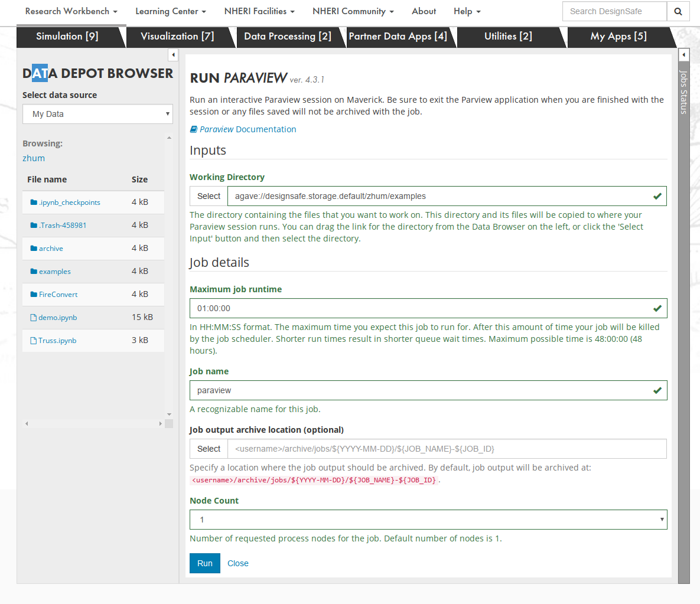Image resolution: width=700 pixels, height=604 pixels.
Task: Click Select button for Working Directory
Action: (209, 196)
